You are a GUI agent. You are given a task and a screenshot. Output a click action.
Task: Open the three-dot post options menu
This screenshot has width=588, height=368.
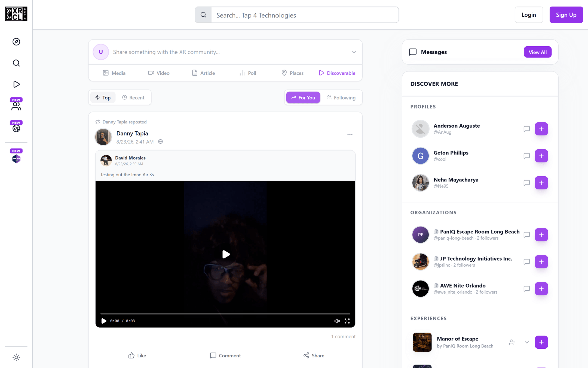click(350, 134)
